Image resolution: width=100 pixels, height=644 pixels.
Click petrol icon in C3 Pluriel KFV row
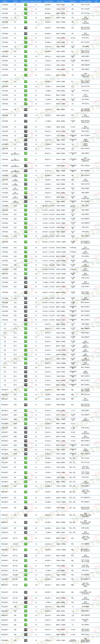(x=26, y=175)
